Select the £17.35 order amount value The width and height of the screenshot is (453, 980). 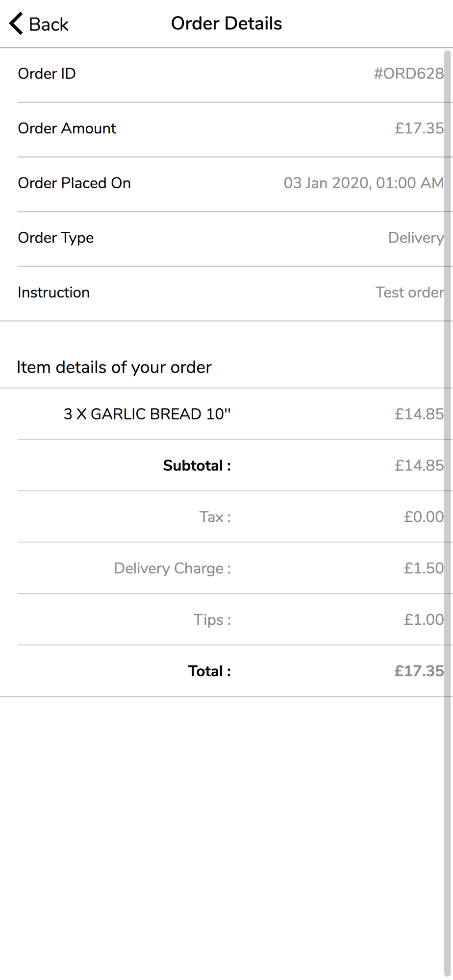tap(419, 128)
